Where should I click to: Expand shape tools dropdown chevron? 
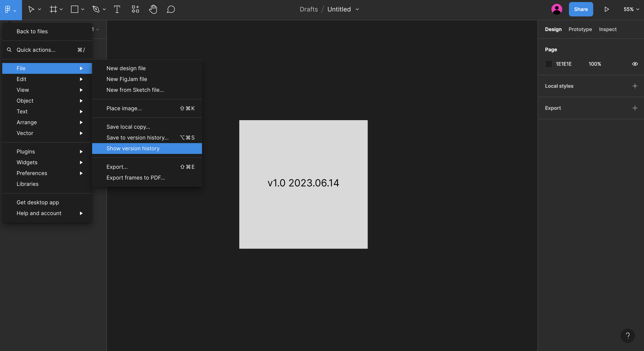pos(83,9)
